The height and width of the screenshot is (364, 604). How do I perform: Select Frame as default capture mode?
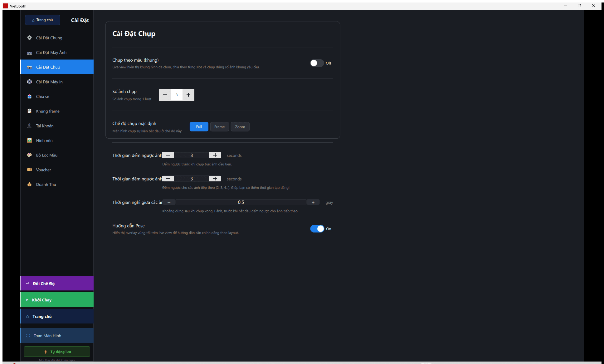click(x=219, y=127)
